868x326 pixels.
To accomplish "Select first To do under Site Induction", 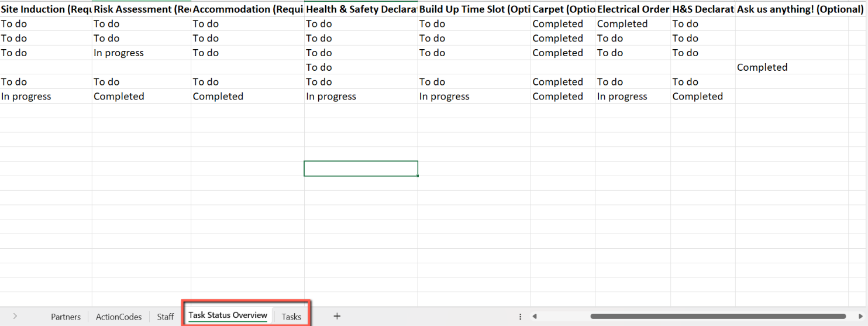I will (46, 24).
